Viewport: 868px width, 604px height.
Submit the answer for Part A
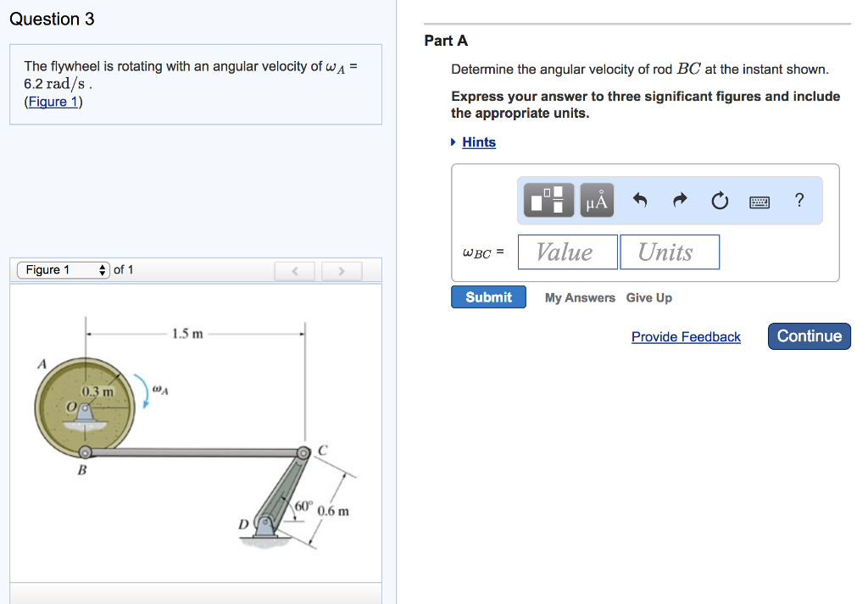[488, 296]
